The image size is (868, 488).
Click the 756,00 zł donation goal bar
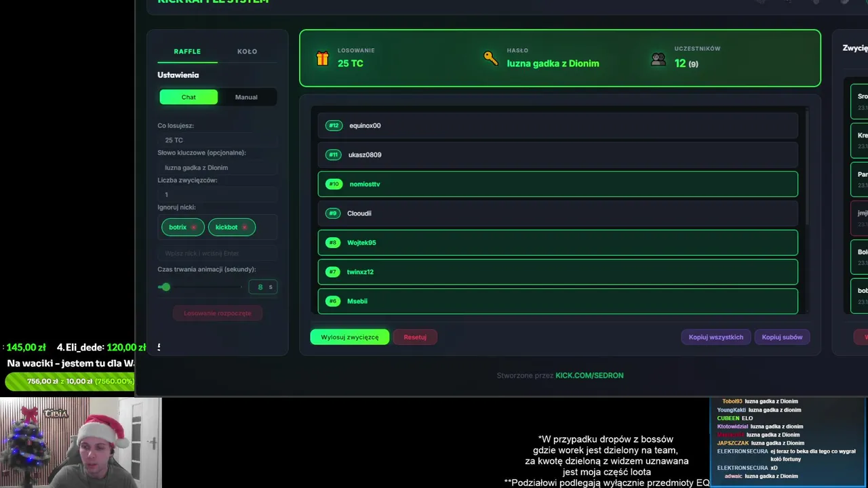(x=70, y=381)
